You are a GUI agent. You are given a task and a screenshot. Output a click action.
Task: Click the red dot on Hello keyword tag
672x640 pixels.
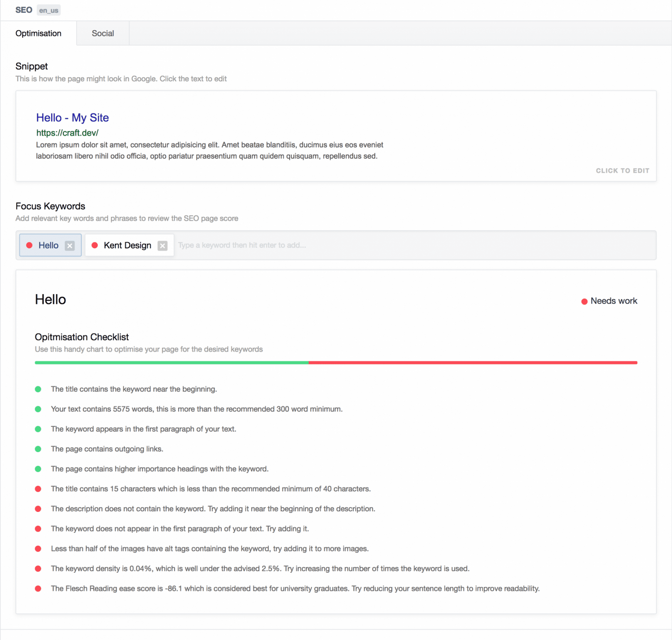tap(29, 245)
